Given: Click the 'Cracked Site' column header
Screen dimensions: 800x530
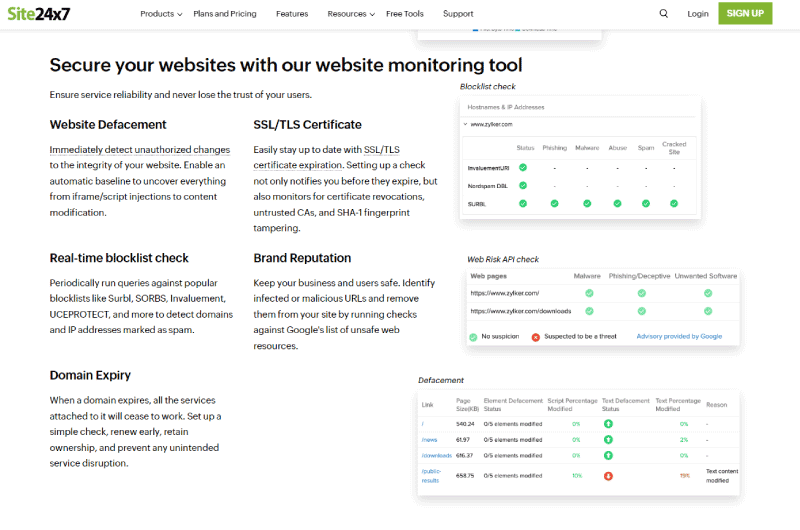Looking at the screenshot, I should coord(674,148).
